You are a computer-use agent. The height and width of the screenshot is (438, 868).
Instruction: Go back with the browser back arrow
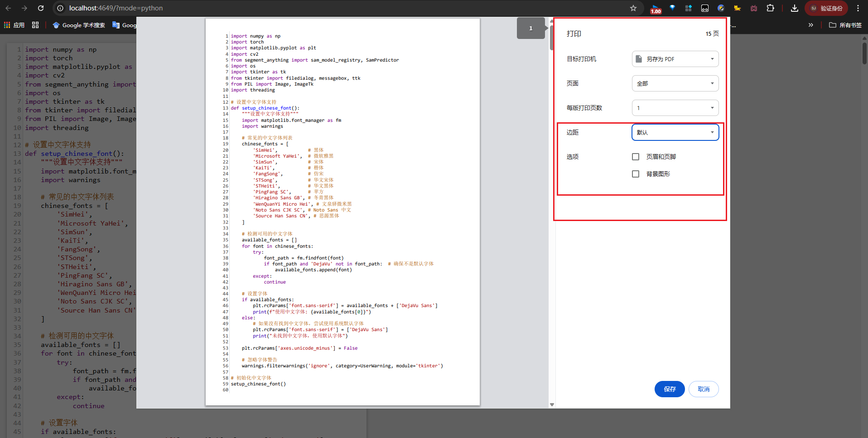click(x=8, y=8)
